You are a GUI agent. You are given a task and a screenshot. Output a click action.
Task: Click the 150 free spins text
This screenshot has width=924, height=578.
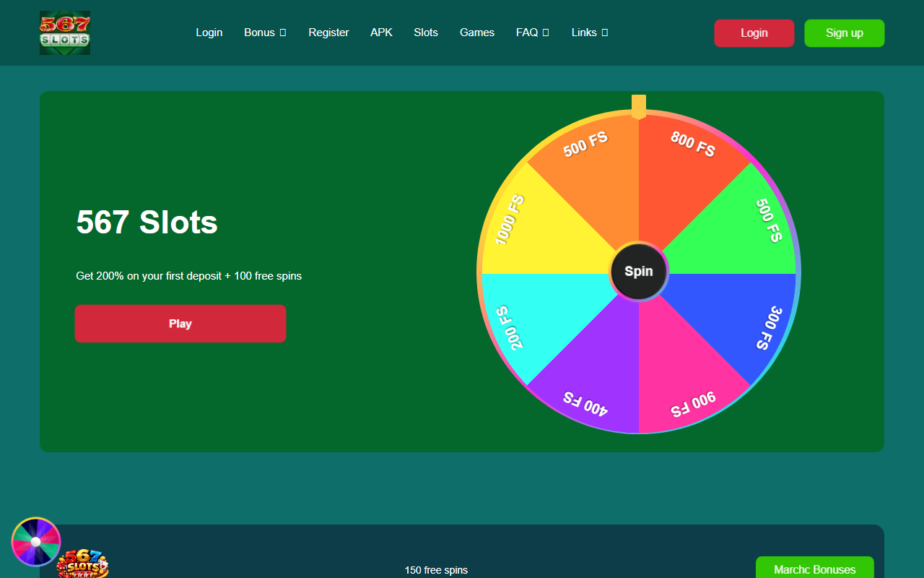tap(436, 570)
